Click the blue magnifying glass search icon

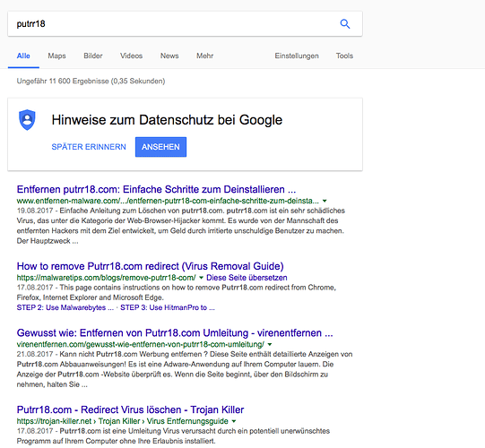click(345, 24)
